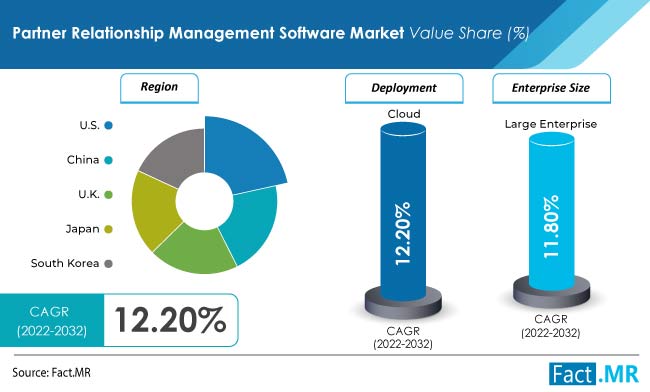Click the South Korea gray legend dot

click(108, 263)
